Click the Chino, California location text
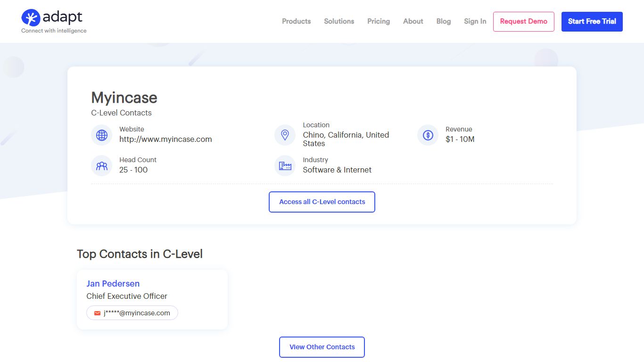The height and width of the screenshot is (362, 644). pos(346,139)
